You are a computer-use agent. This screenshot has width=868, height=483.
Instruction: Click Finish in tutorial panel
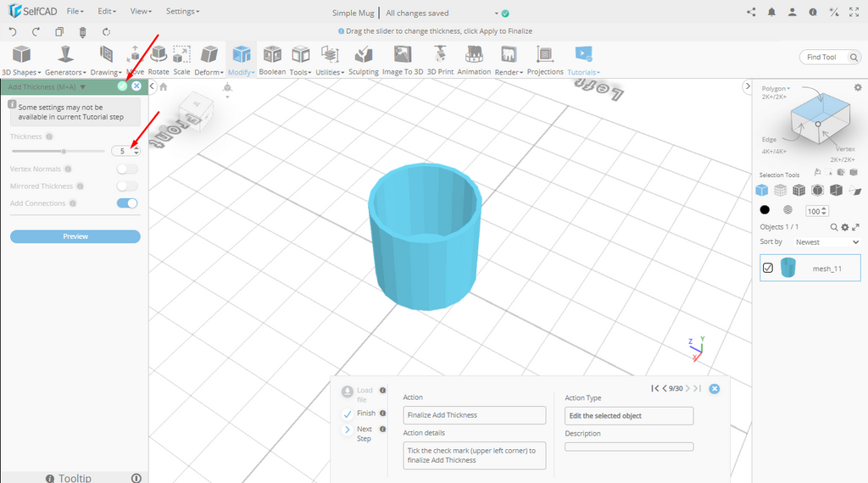pos(359,414)
